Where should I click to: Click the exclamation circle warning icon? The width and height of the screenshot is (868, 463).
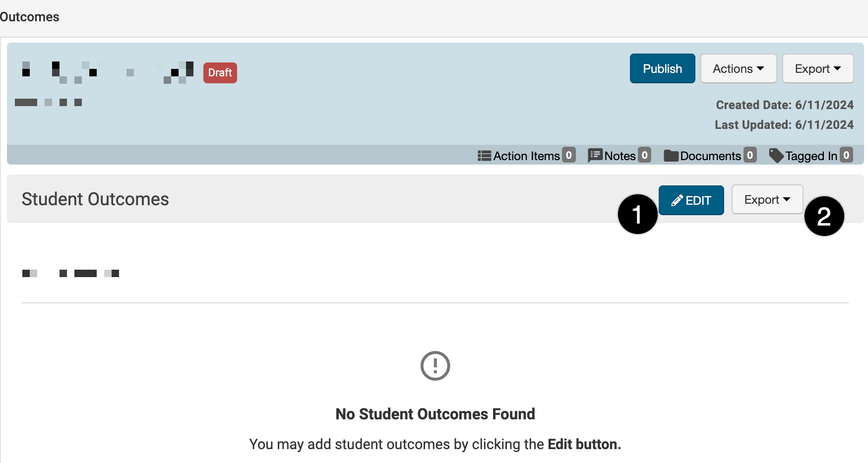[x=435, y=366]
